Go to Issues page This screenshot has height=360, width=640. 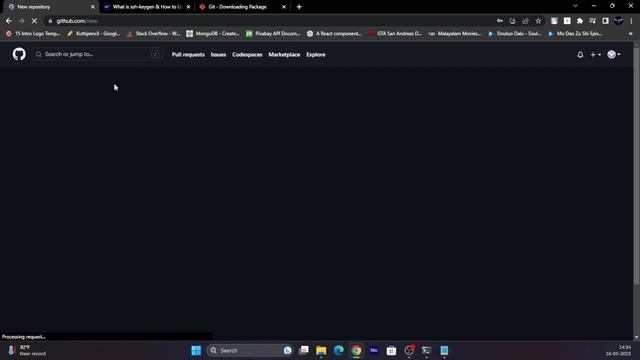point(218,55)
